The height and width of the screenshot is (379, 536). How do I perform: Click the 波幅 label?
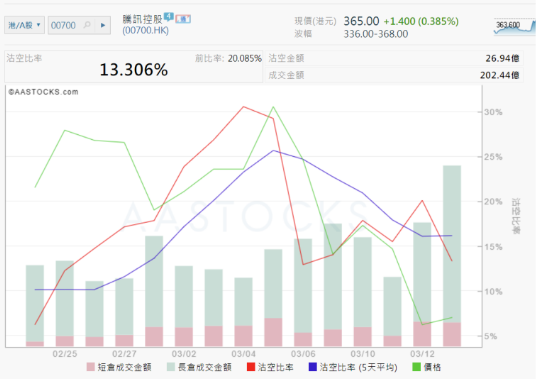(303, 34)
